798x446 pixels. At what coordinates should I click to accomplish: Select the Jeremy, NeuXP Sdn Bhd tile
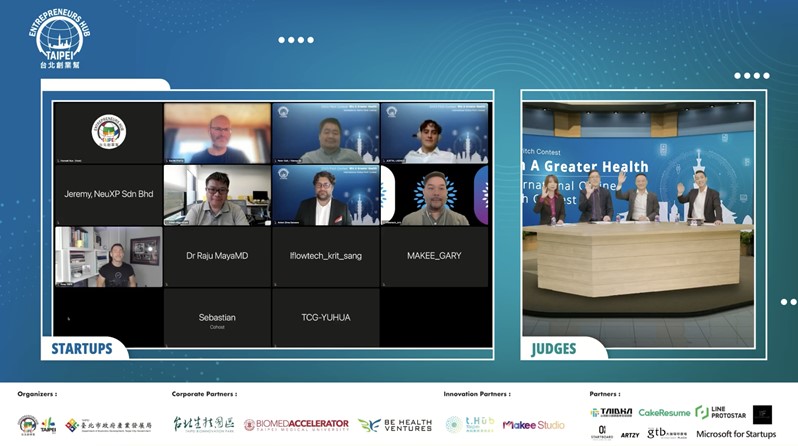pos(108,194)
